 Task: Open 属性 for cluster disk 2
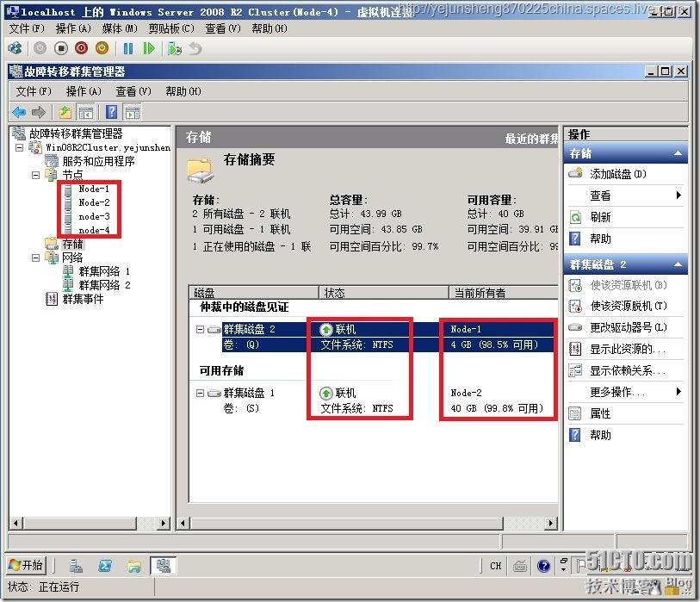600,413
